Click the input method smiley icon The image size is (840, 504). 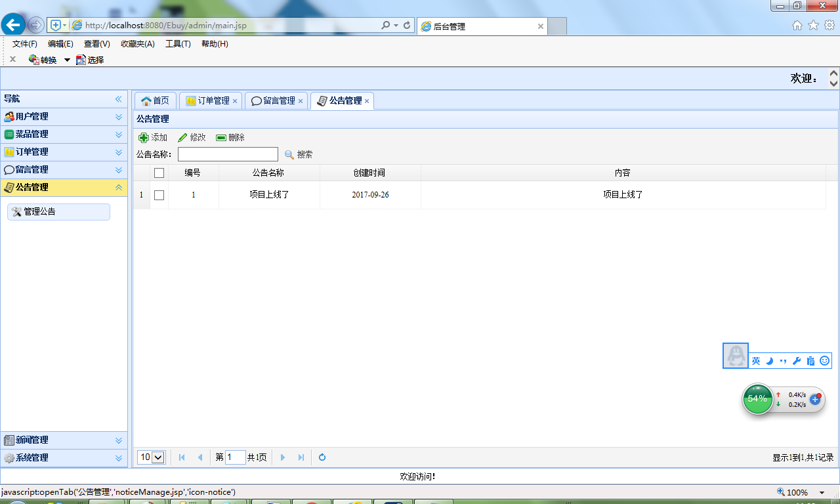[825, 361]
